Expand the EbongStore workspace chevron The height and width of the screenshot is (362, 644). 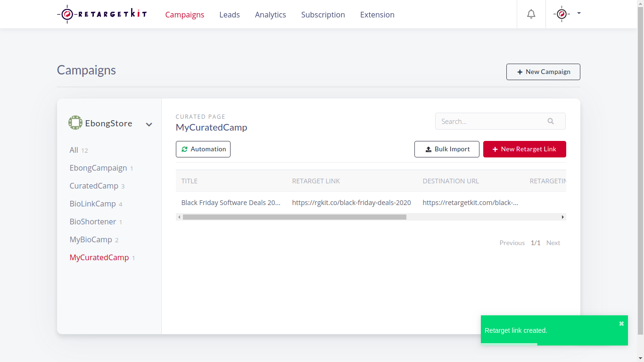(x=149, y=124)
